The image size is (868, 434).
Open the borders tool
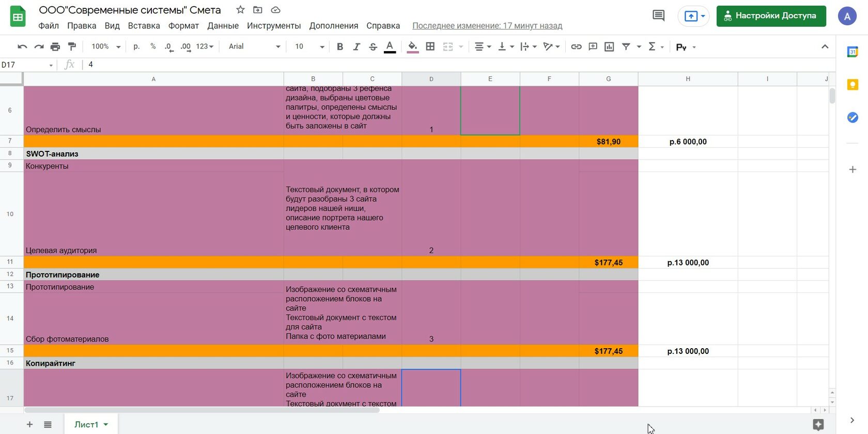(430, 47)
